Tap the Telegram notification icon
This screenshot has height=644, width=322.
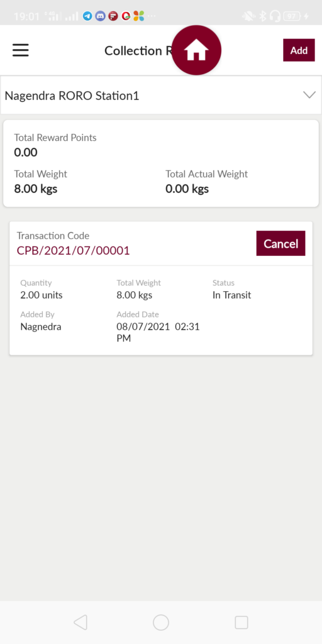87,16
